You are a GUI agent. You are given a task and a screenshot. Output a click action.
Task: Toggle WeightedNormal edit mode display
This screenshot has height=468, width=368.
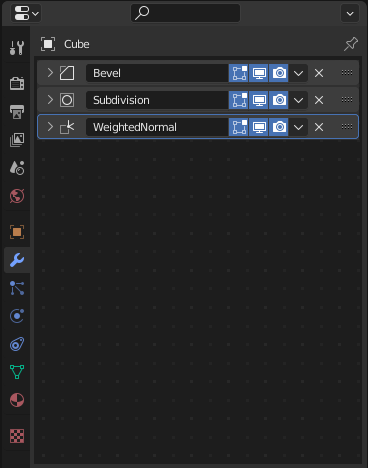239,127
